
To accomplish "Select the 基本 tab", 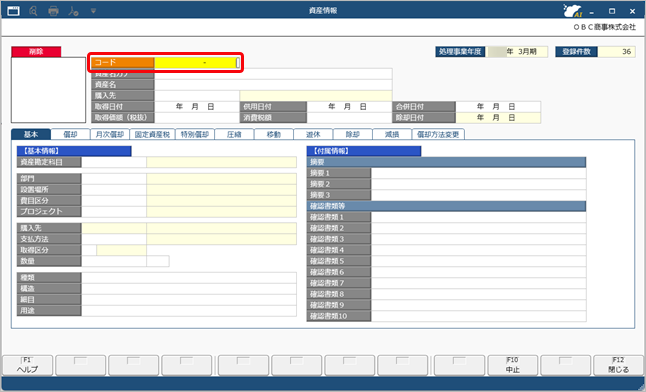I will coord(31,134).
